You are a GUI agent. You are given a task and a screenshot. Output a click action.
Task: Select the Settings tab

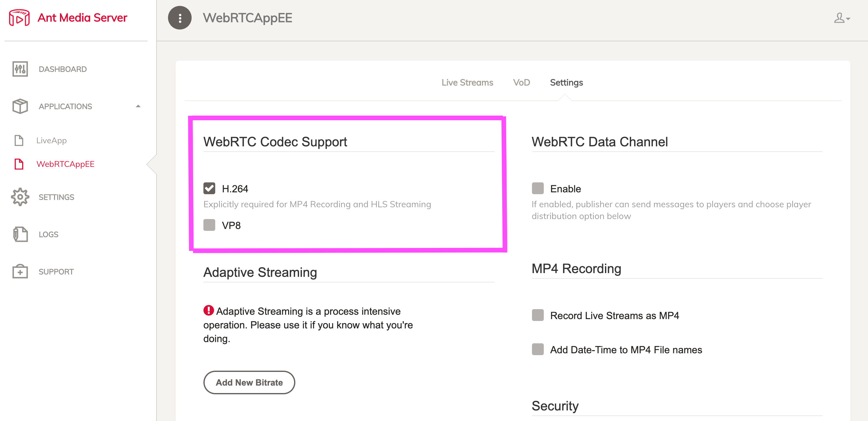(566, 83)
